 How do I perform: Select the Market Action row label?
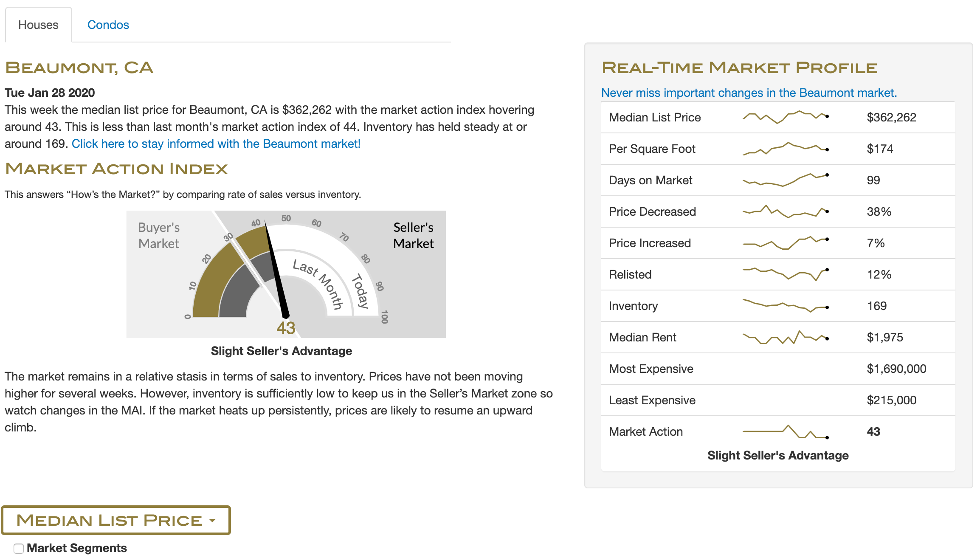(x=646, y=431)
